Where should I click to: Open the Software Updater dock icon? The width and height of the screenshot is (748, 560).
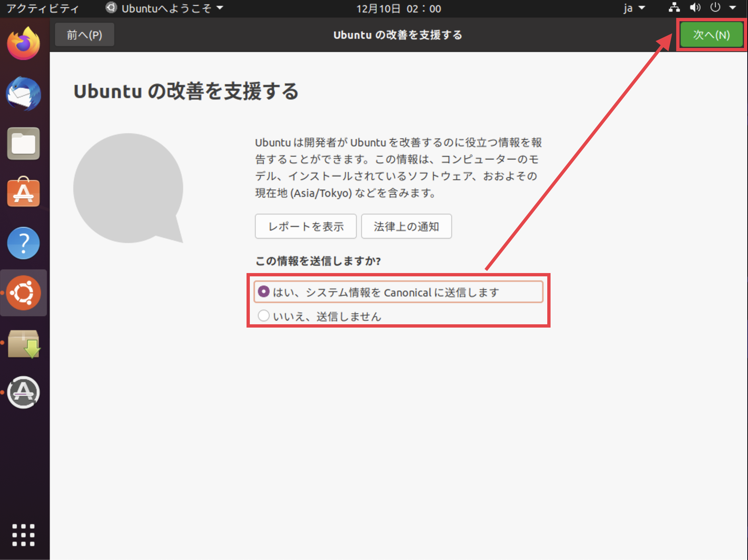23,344
